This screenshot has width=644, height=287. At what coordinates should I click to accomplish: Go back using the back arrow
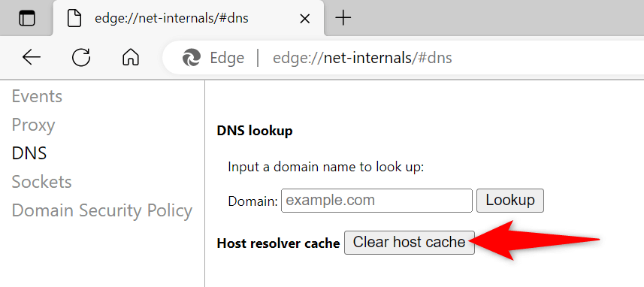pyautogui.click(x=32, y=58)
